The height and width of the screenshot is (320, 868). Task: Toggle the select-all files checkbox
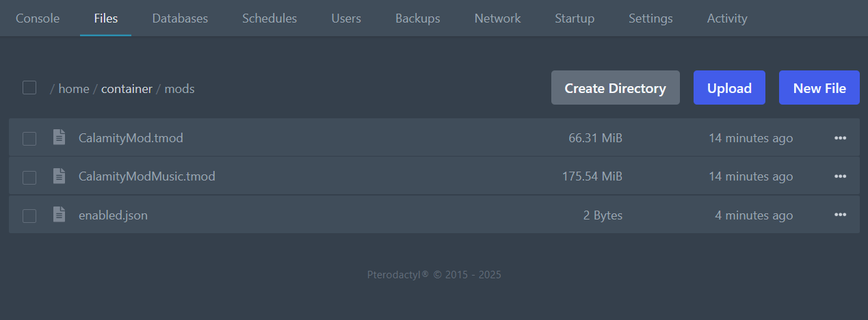(x=29, y=88)
